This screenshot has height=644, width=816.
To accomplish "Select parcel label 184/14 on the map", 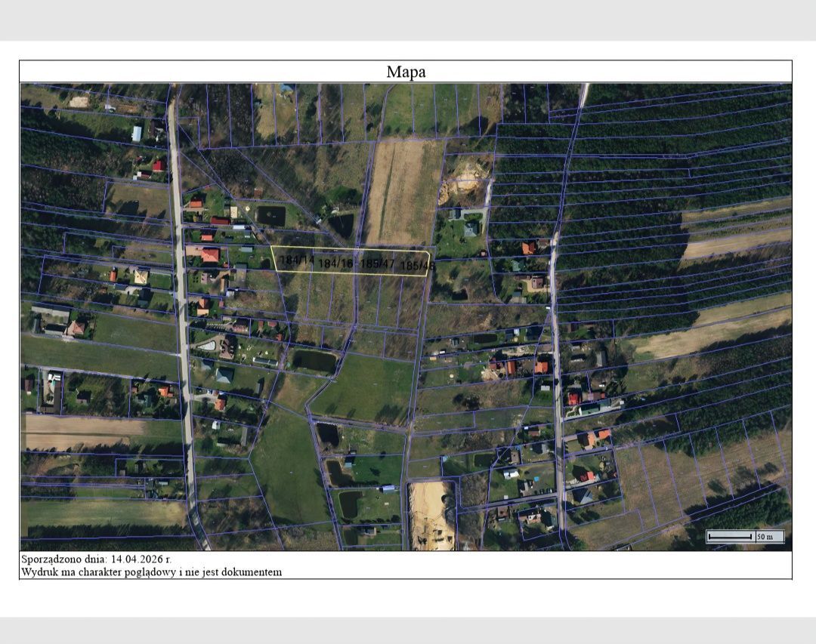I will pos(297,260).
